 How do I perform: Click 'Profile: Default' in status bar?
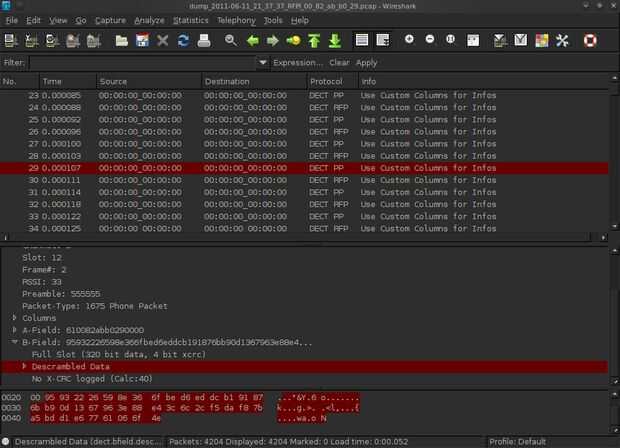point(517,442)
